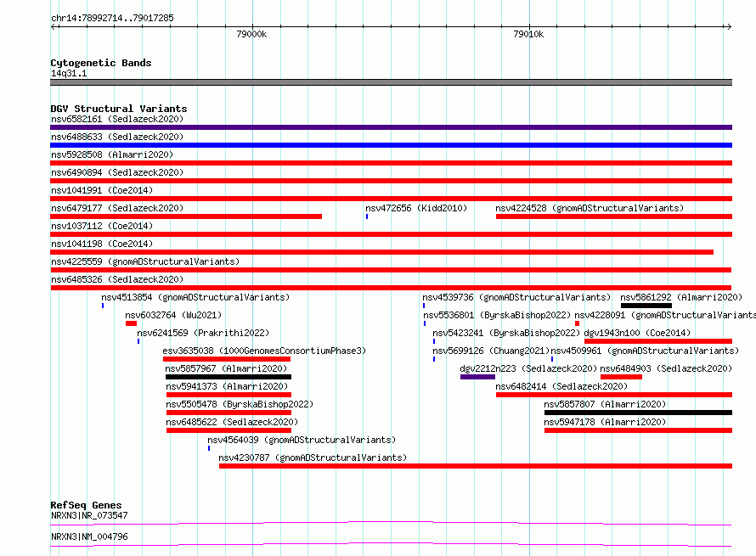Click nsv6485326 (Sedlazeck2020) label
The height and width of the screenshot is (556, 756).
(x=117, y=279)
